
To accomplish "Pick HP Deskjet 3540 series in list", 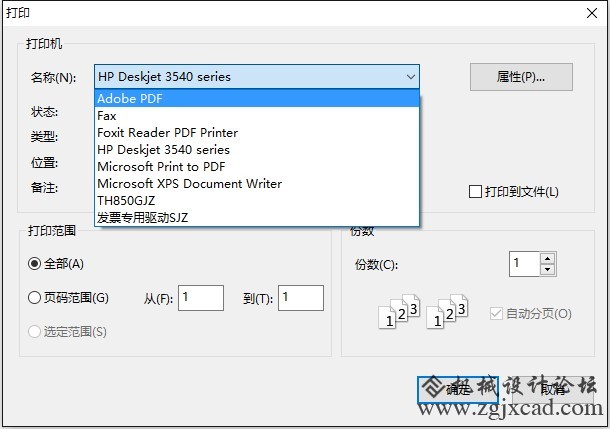I will tap(257, 150).
